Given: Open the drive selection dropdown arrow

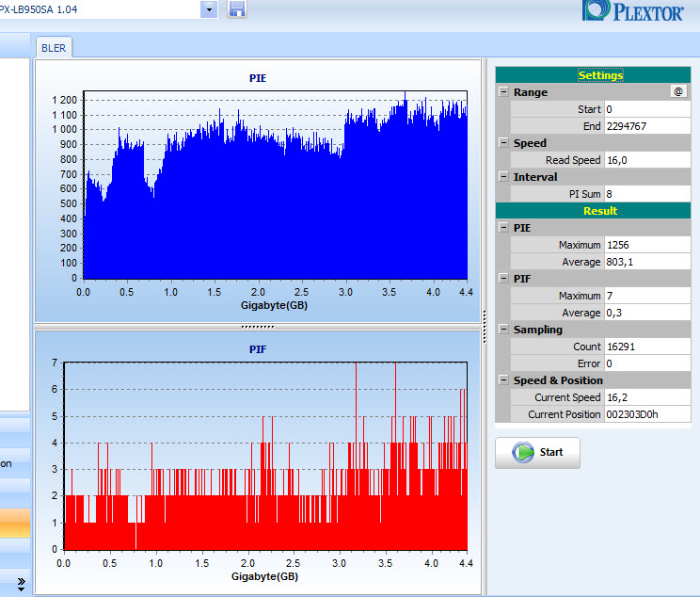Looking at the screenshot, I should [209, 8].
